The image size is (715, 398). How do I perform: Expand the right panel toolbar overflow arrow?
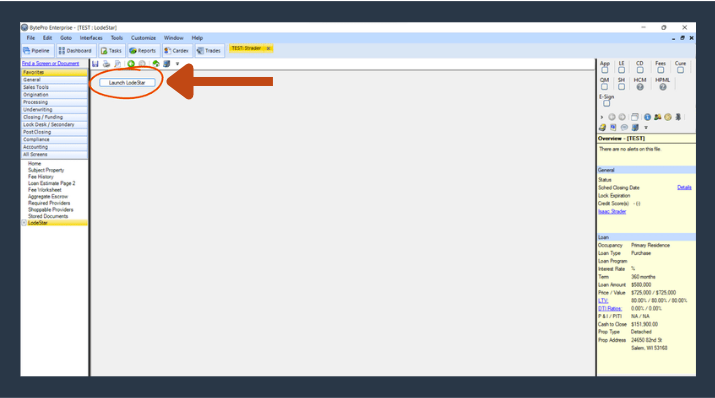(646, 128)
